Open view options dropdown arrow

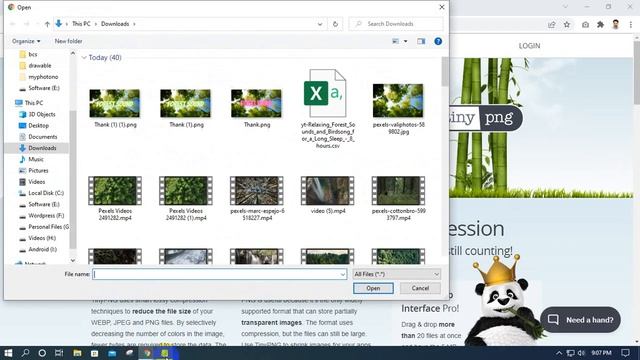click(x=405, y=41)
